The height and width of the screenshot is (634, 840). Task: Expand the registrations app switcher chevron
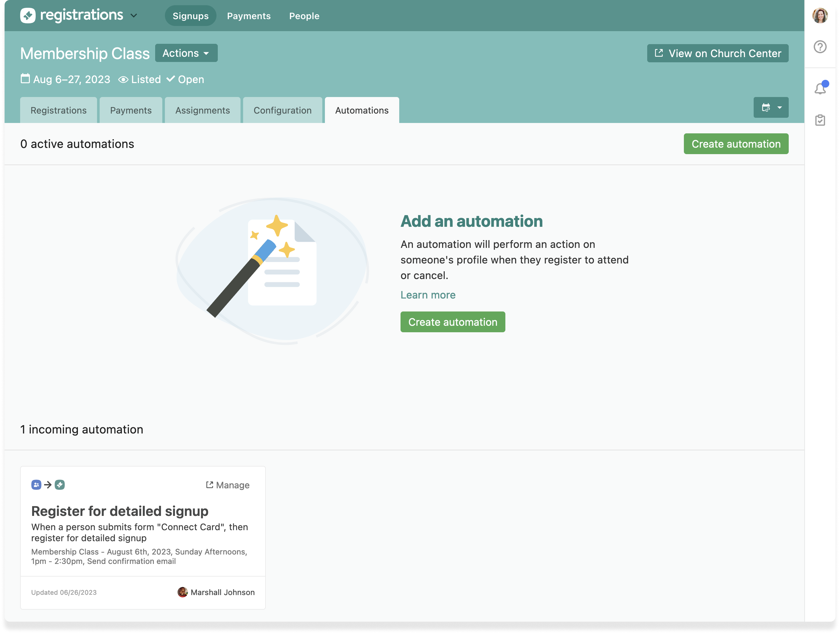point(134,16)
